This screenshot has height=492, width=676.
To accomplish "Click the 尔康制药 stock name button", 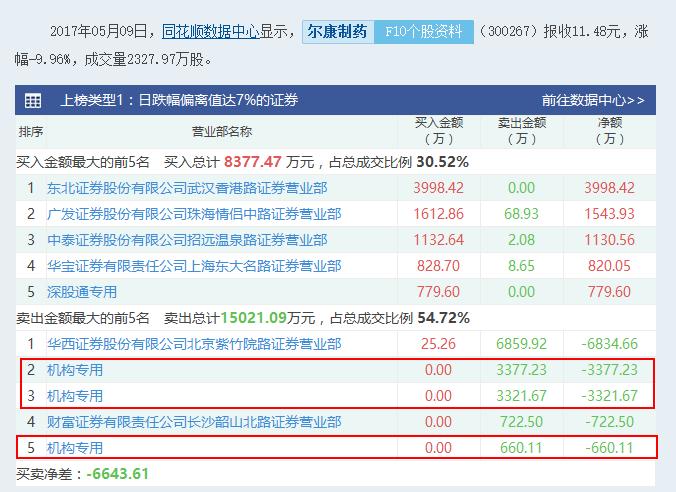I will point(338,31).
